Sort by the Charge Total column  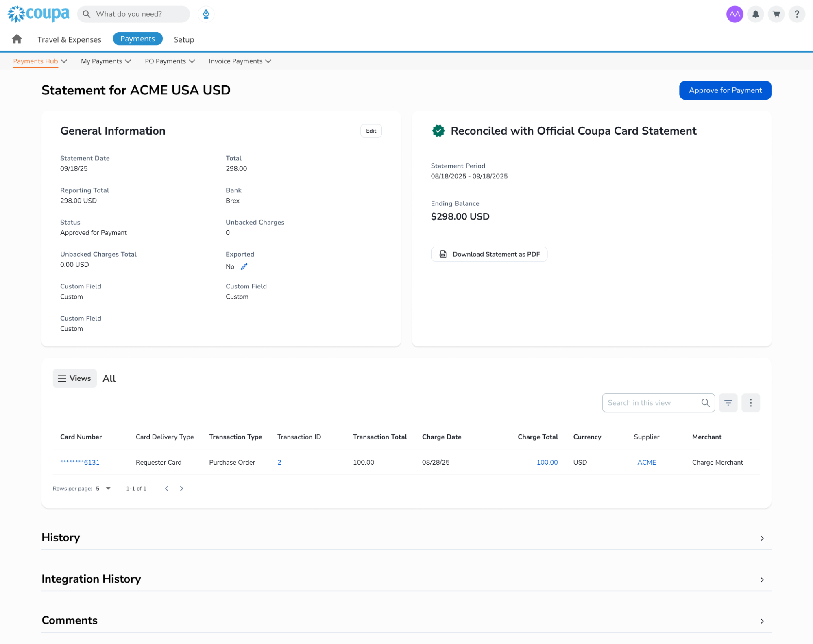click(x=538, y=437)
